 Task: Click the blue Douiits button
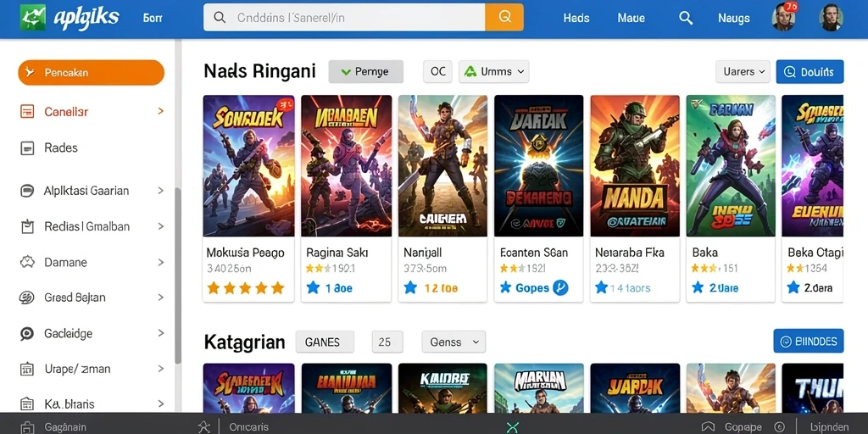click(810, 72)
